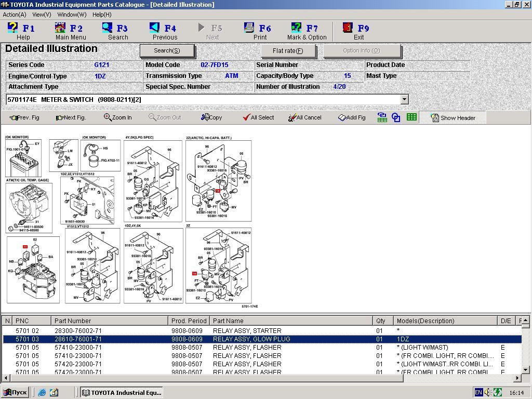Launch Internet Explorer from quick launch

pos(42,393)
